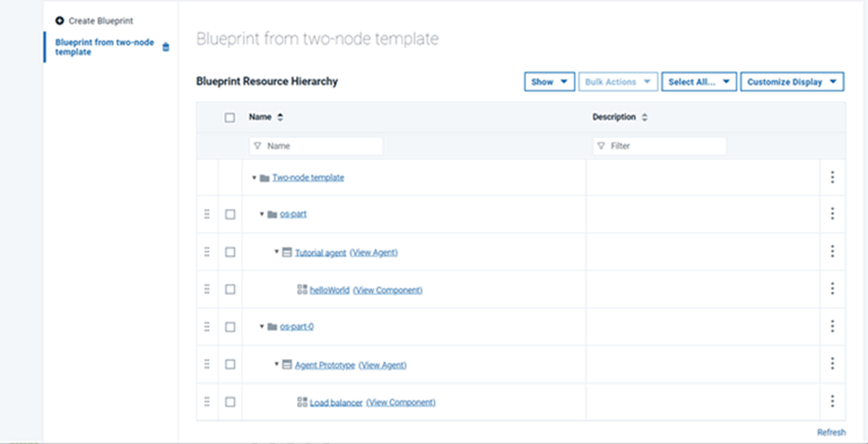Click the Refresh link
This screenshot has width=868, height=444.
(831, 432)
